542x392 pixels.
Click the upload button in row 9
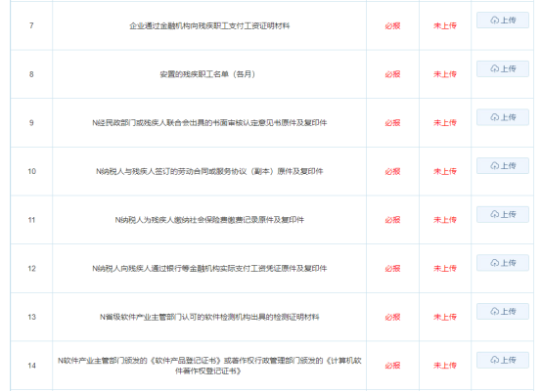(503, 117)
